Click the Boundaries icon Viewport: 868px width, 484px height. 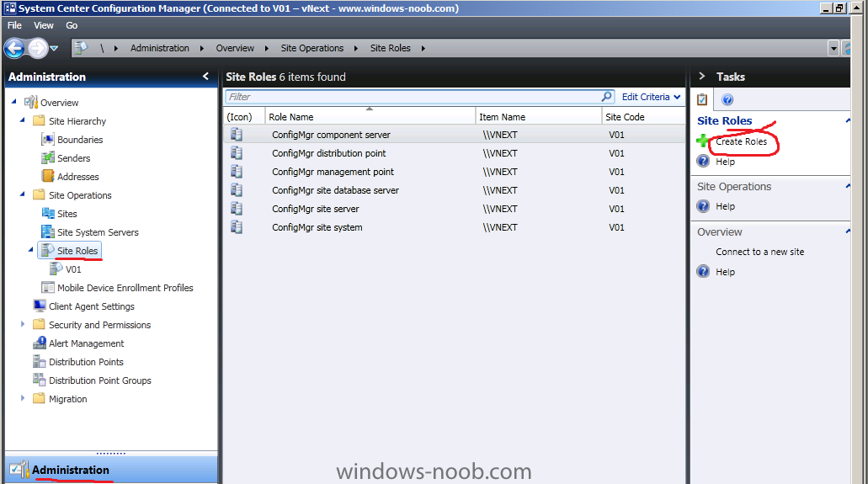click(48, 140)
